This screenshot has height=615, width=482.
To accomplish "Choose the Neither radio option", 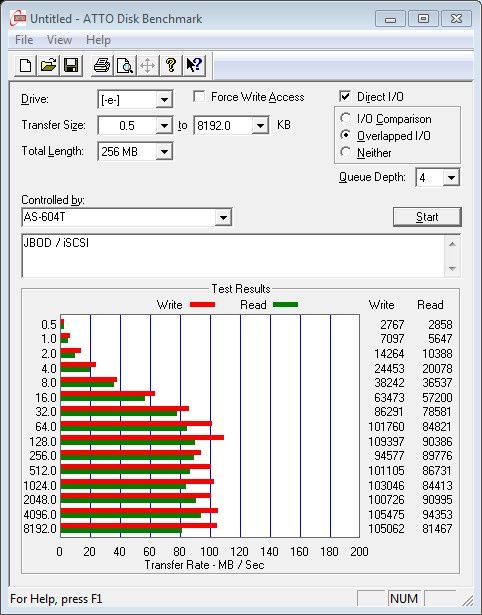I will tap(346, 152).
